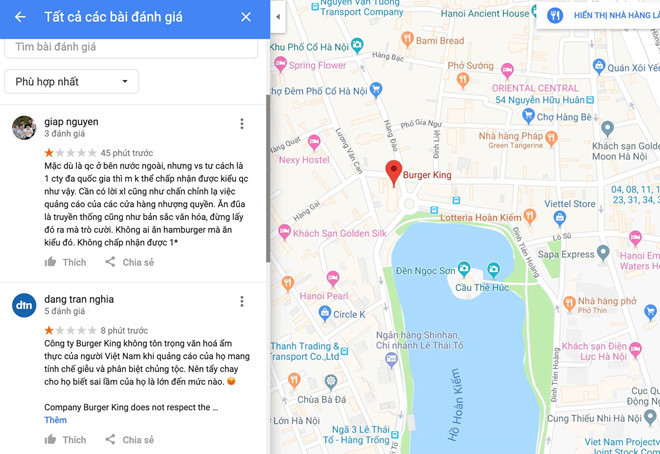Open giap nguyen's profile photo
The width and height of the screenshot is (660, 454).
(x=24, y=127)
